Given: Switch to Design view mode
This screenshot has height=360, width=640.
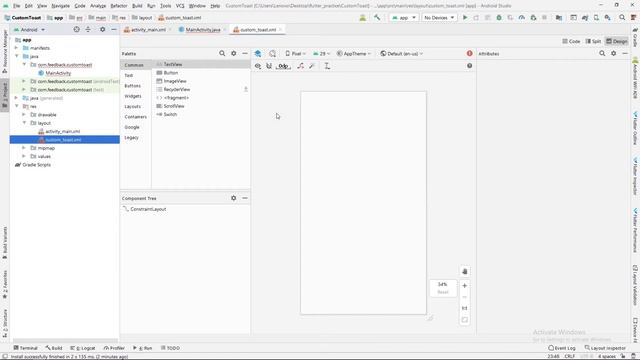Looking at the screenshot, I should tap(617, 41).
